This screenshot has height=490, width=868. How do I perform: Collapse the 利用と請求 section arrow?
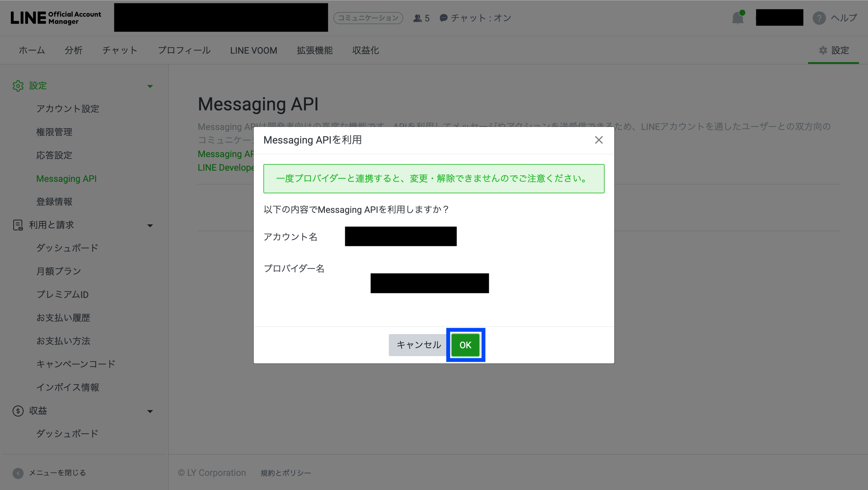[150, 226]
